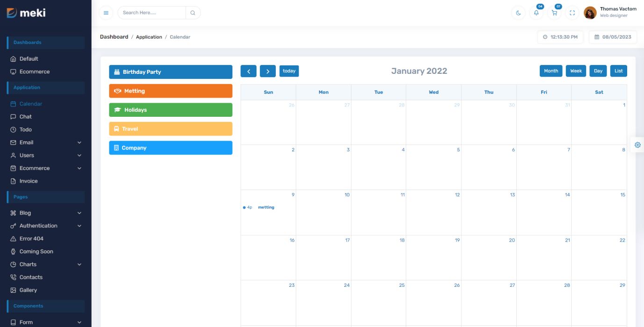Go to previous month arrow
This screenshot has width=644, height=327.
pyautogui.click(x=249, y=71)
